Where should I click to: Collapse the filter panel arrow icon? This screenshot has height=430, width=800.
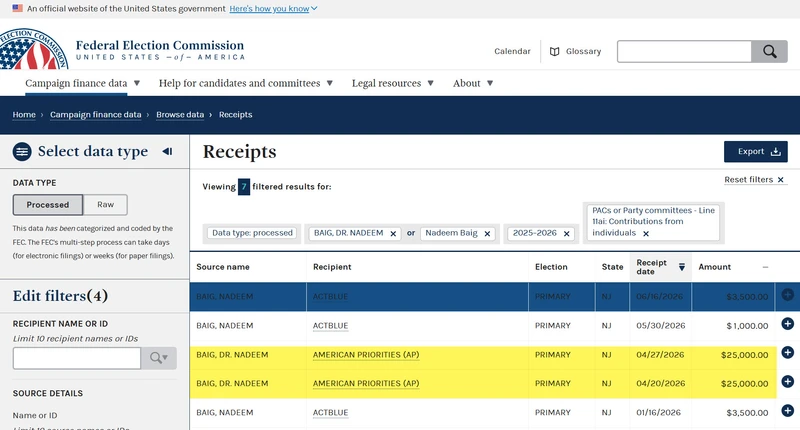pos(167,151)
